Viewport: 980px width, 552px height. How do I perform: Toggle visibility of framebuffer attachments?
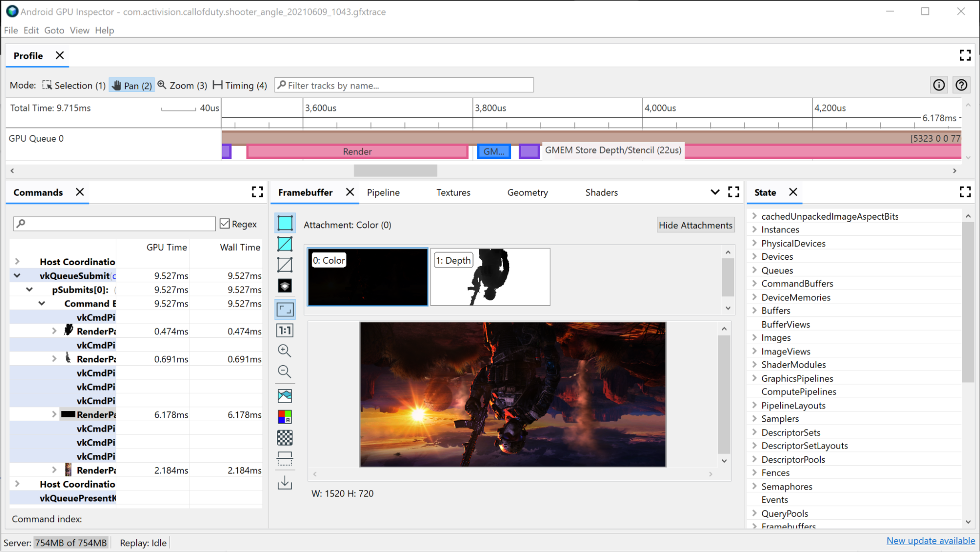[695, 225]
